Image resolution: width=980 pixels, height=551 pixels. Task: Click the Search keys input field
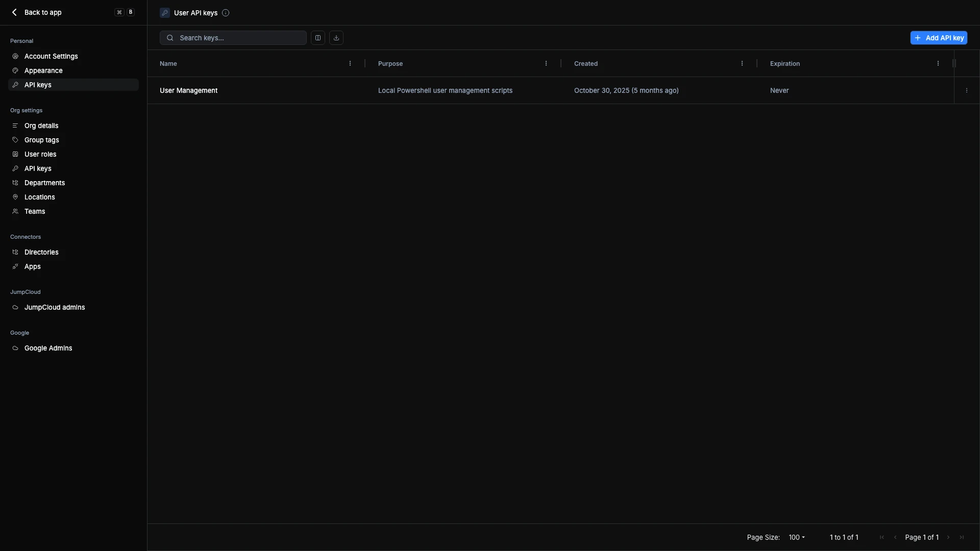[240, 38]
